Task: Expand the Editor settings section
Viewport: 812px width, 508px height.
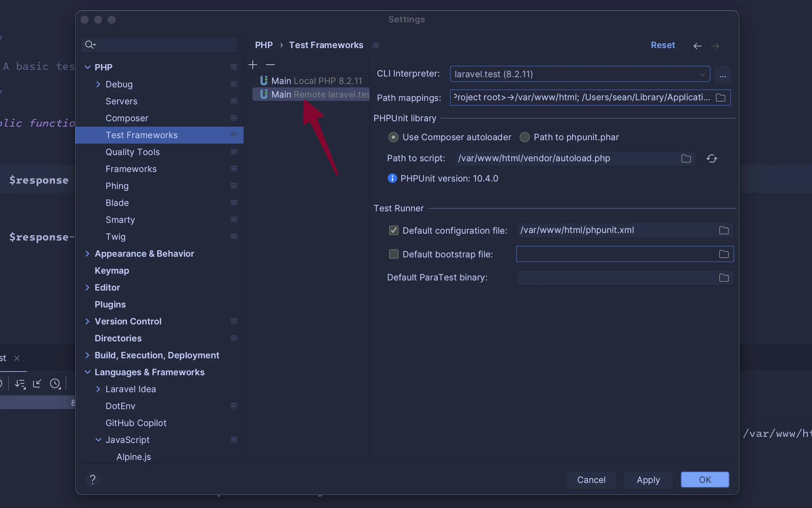Action: point(87,287)
